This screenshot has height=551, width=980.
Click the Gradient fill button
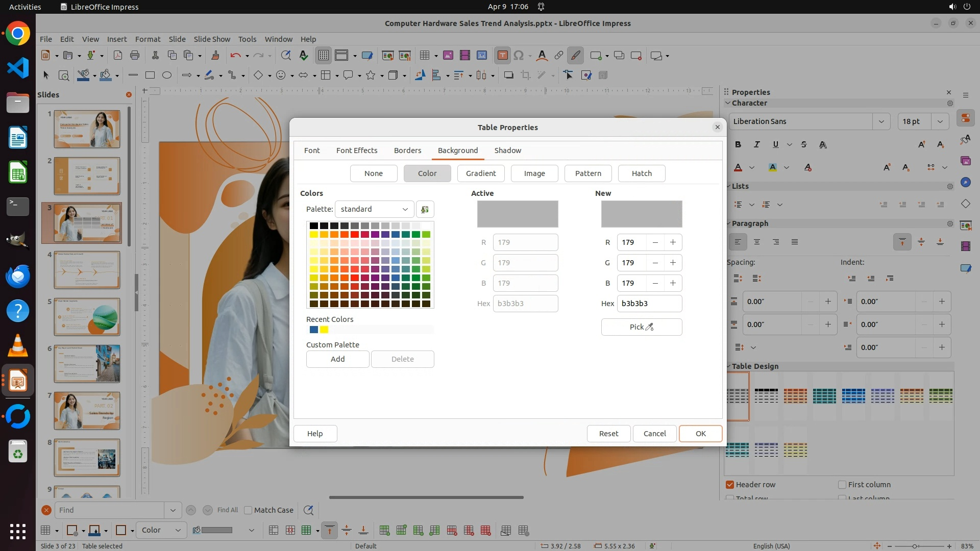(x=480, y=173)
